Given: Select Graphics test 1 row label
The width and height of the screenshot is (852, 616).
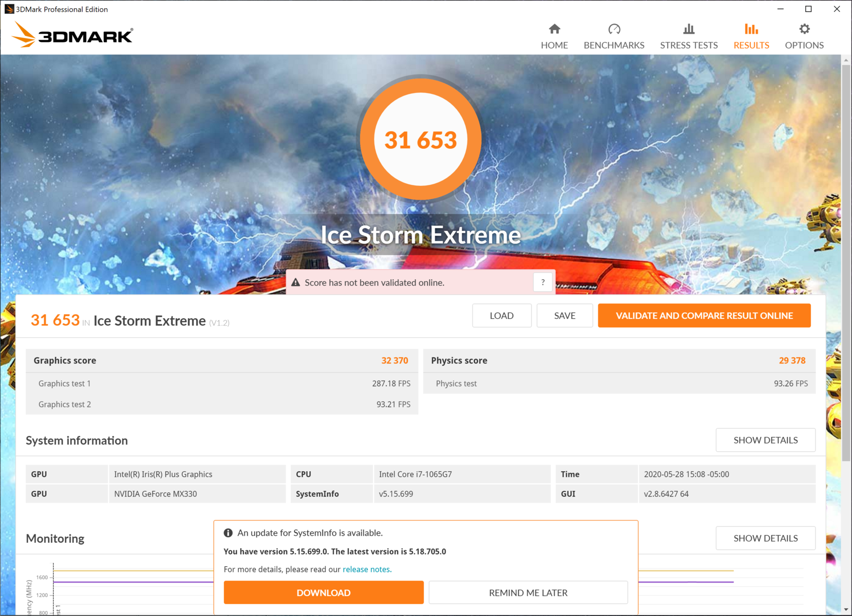Looking at the screenshot, I should [x=65, y=383].
